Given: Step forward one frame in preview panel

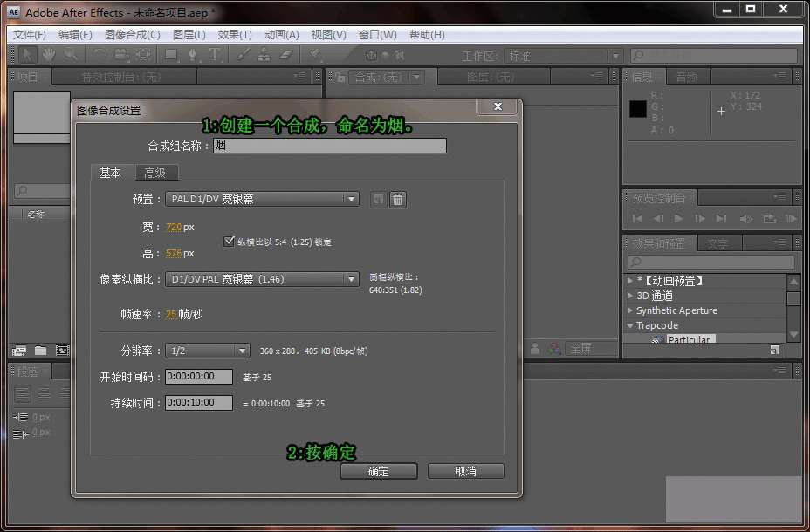Looking at the screenshot, I should (699, 219).
